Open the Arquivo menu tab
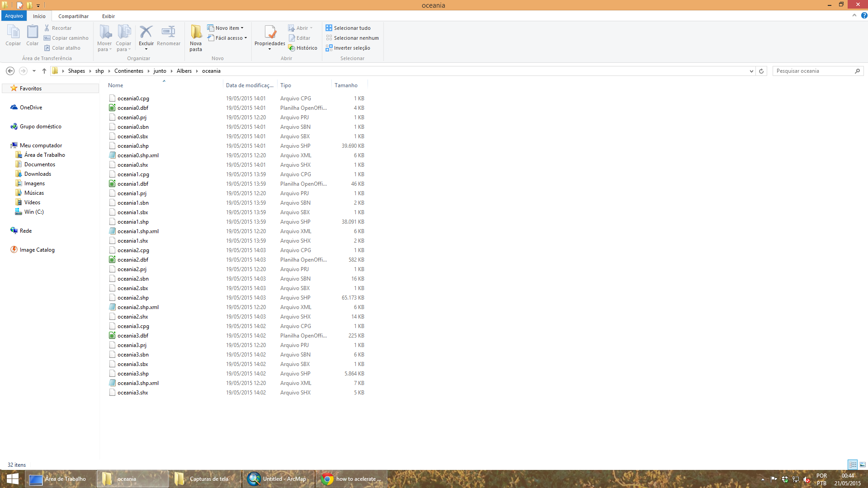This screenshot has width=868, height=488. tap(14, 16)
